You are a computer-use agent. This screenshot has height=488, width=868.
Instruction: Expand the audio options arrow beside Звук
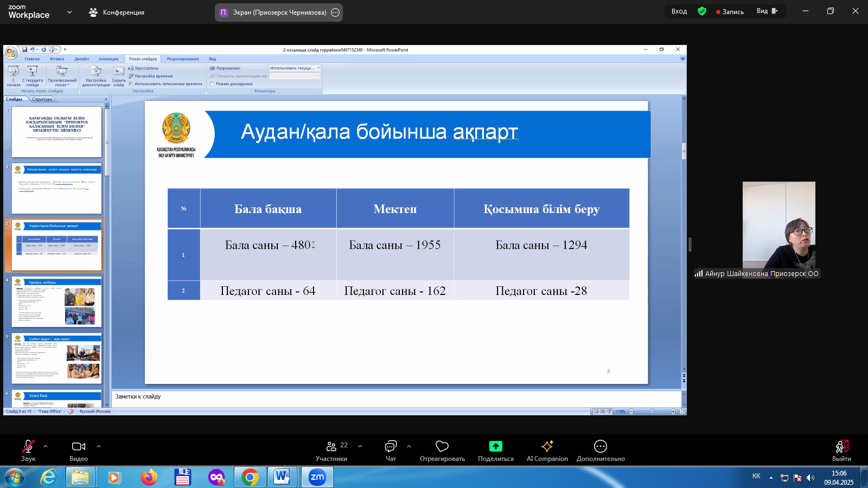tap(46, 446)
